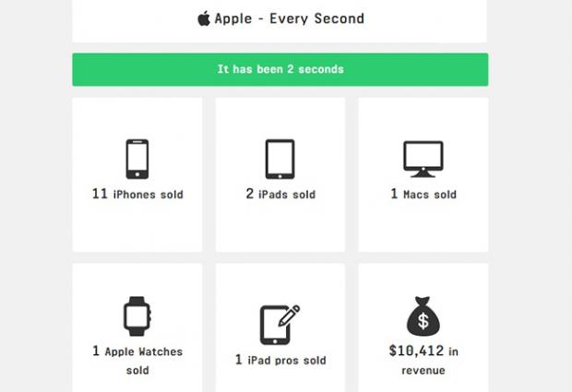The height and width of the screenshot is (392, 572).
Task: Click the number 2 in the iPads card
Action: point(249,195)
